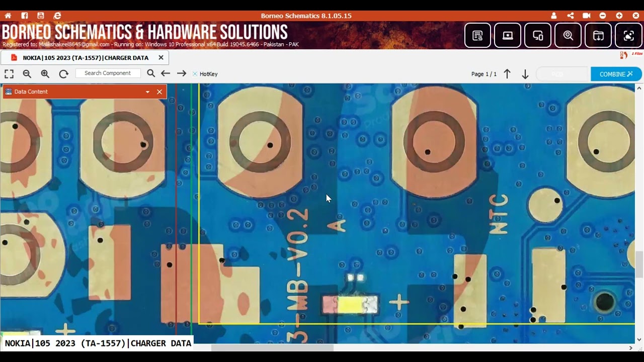644x362 pixels.
Task: Click the 'NOKIA|105 2023 (TA-1557)|CHARGER DATA' caption
Action: tap(98, 343)
